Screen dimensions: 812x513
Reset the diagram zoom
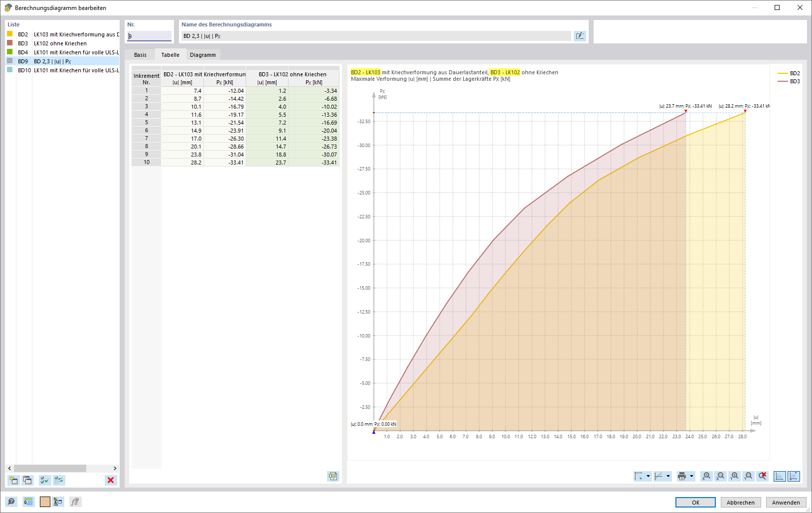point(763,476)
